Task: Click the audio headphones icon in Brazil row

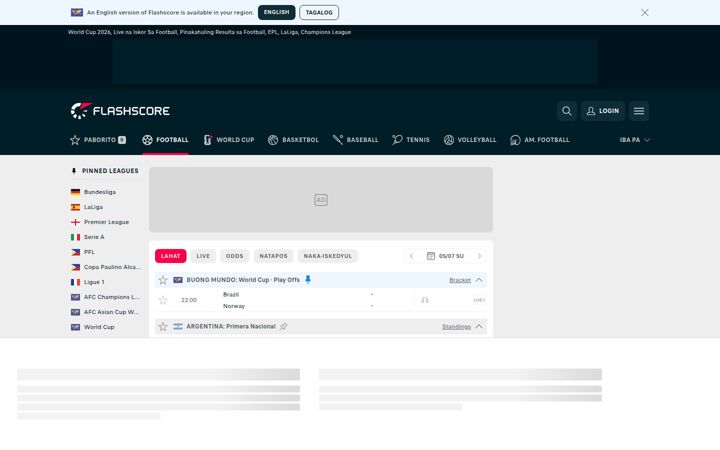Action: tap(425, 300)
